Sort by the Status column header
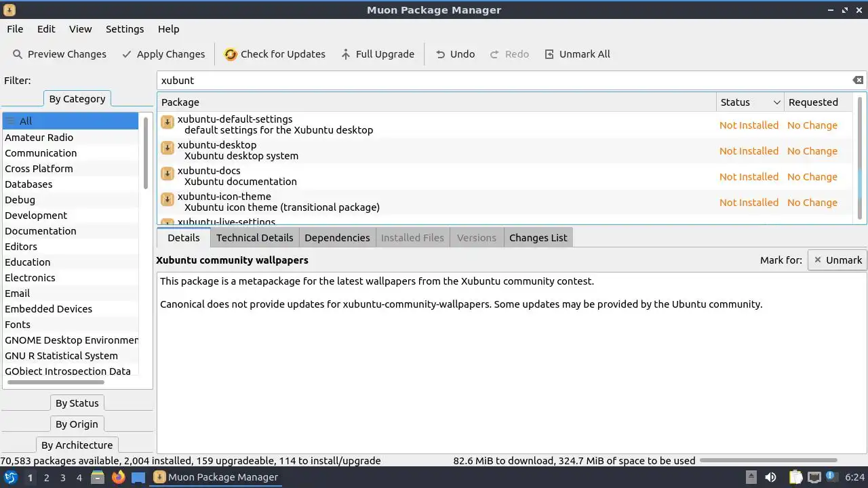 coord(750,102)
